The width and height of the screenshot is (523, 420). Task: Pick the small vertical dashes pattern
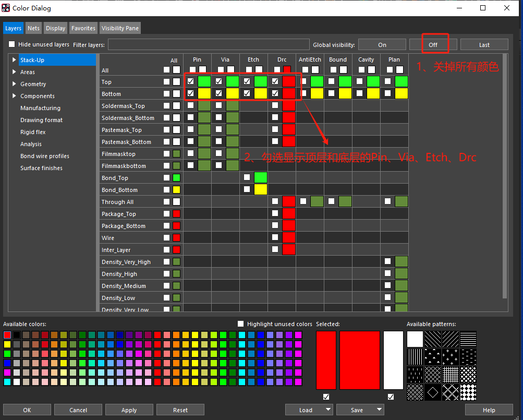pyautogui.click(x=415, y=375)
